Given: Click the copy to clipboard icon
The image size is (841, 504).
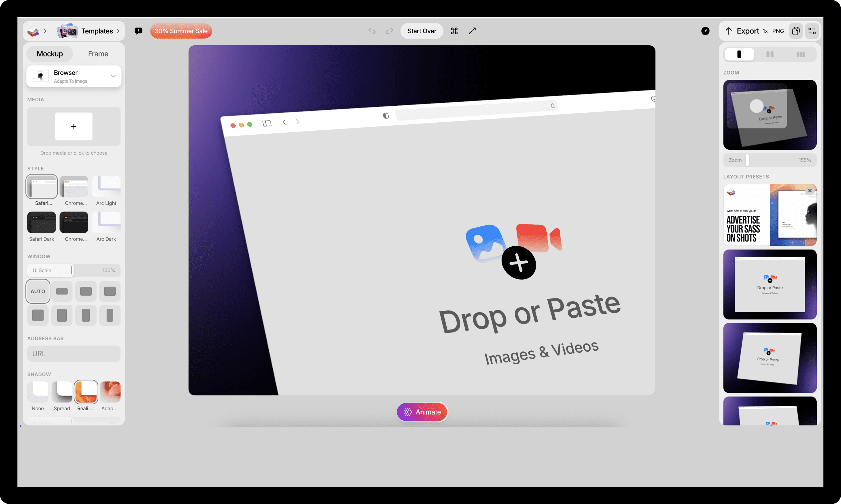Looking at the screenshot, I should point(796,31).
